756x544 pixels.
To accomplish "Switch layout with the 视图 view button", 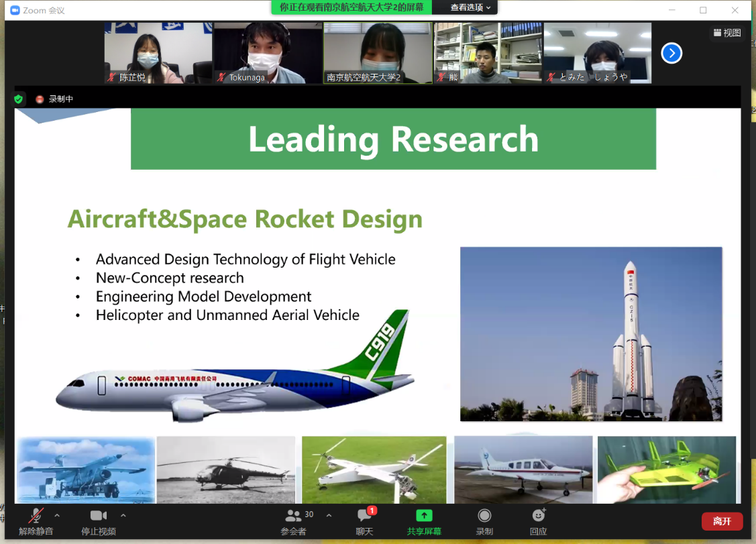I will tap(727, 33).
